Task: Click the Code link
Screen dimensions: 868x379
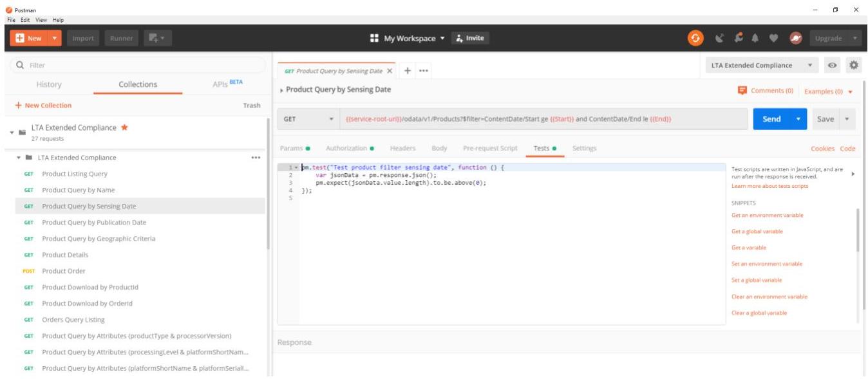Action: coord(847,149)
